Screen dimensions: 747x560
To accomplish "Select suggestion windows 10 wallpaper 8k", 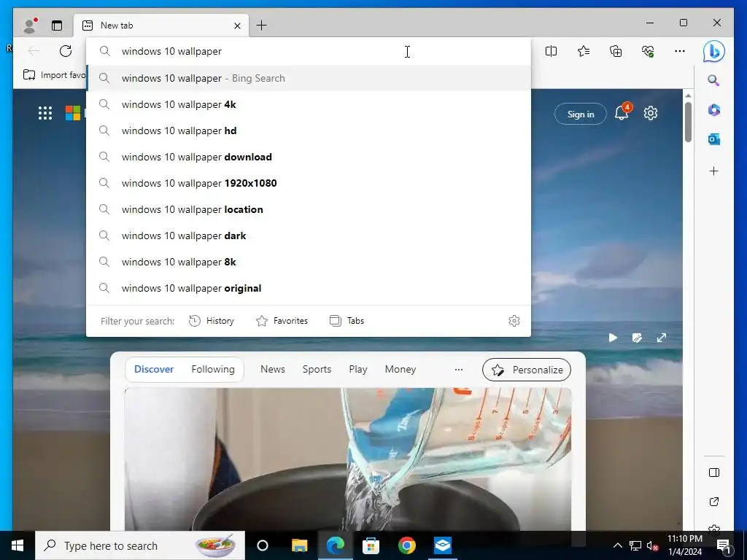I will pos(309,262).
